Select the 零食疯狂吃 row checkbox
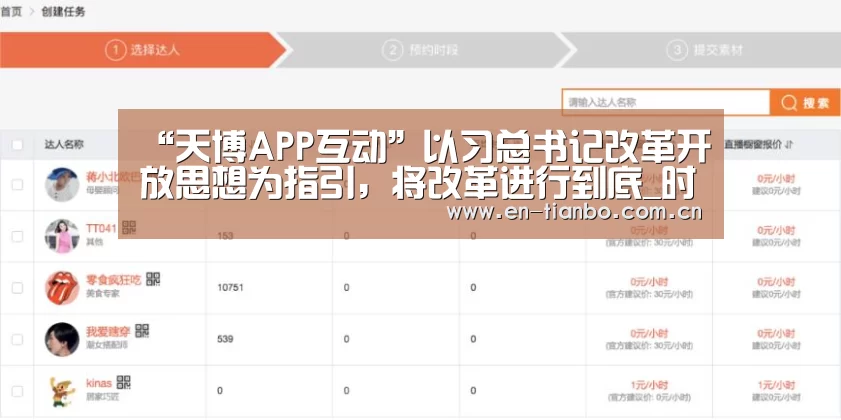Viewport: 841px width, 420px height. [x=17, y=288]
